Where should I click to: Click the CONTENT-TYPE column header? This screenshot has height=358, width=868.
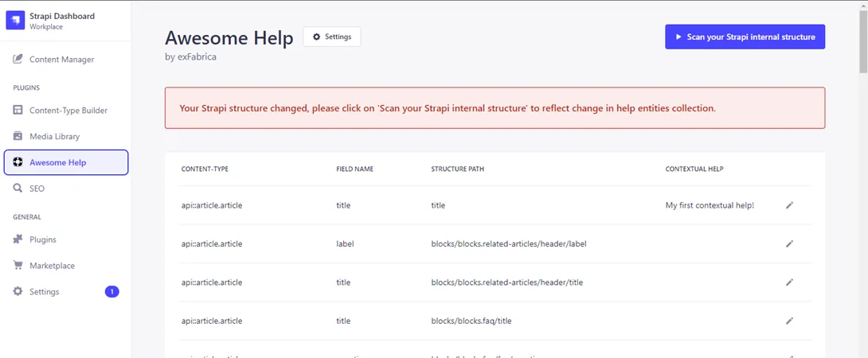[205, 169]
